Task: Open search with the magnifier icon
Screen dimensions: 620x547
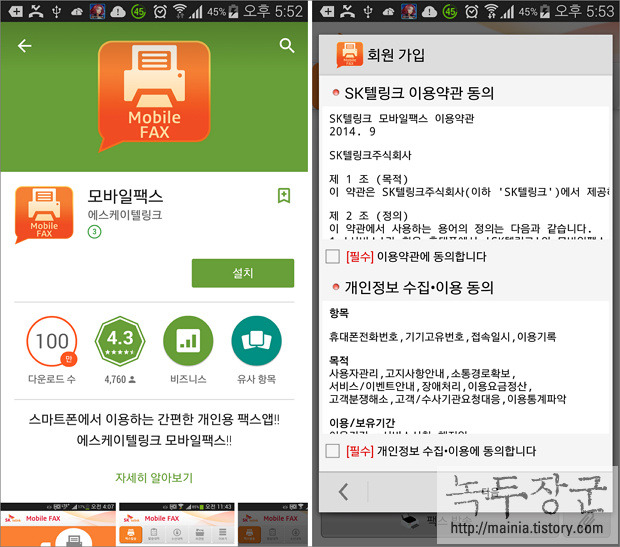Action: (287, 45)
